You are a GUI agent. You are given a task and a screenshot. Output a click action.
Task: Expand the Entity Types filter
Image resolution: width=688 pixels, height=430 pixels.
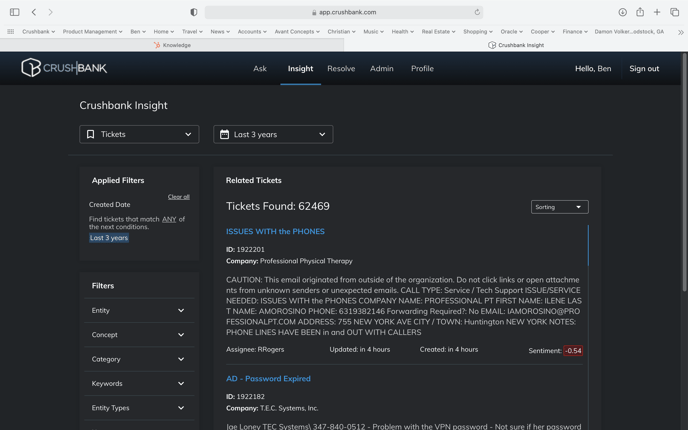coord(139,408)
